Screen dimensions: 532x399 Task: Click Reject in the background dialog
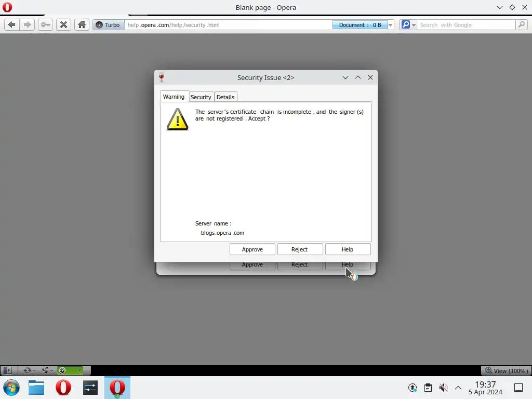click(299, 265)
